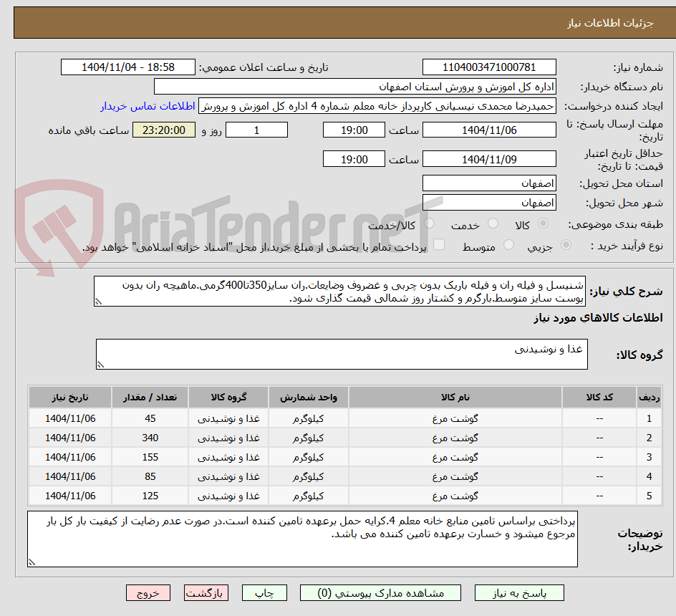This screenshot has height=616, width=676.
Task: Click گوشت مرغ in row 1
Action: (455, 418)
